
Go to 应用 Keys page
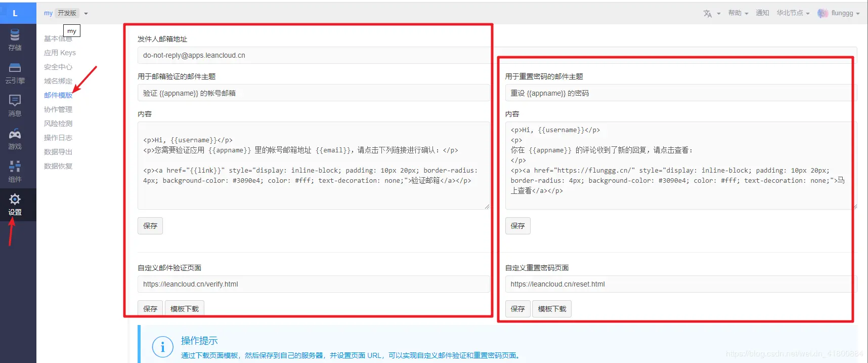coord(60,53)
